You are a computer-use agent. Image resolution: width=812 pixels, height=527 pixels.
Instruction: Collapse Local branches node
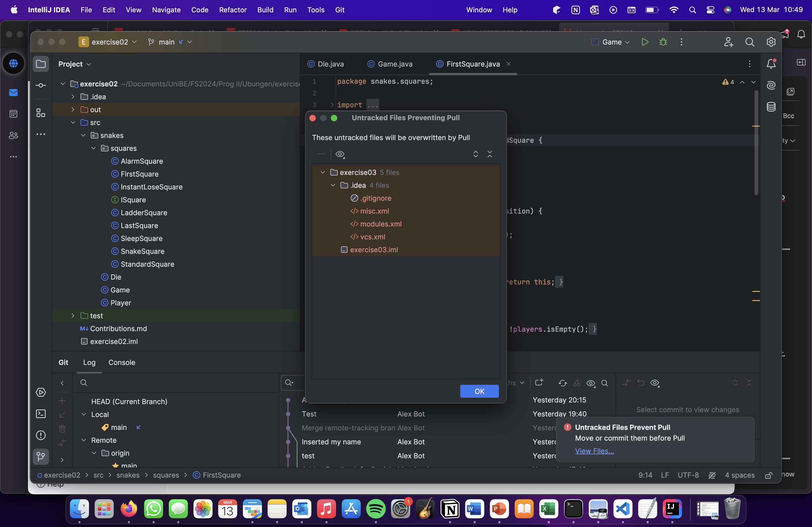click(x=84, y=415)
